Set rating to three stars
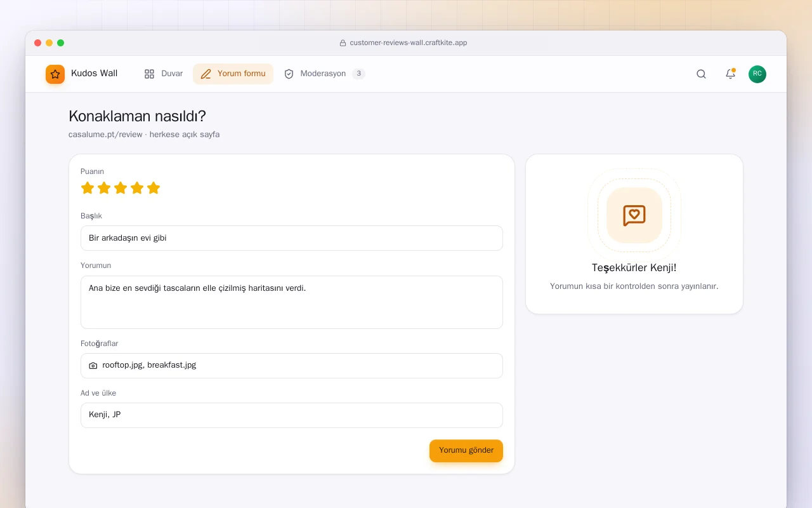 click(x=121, y=188)
